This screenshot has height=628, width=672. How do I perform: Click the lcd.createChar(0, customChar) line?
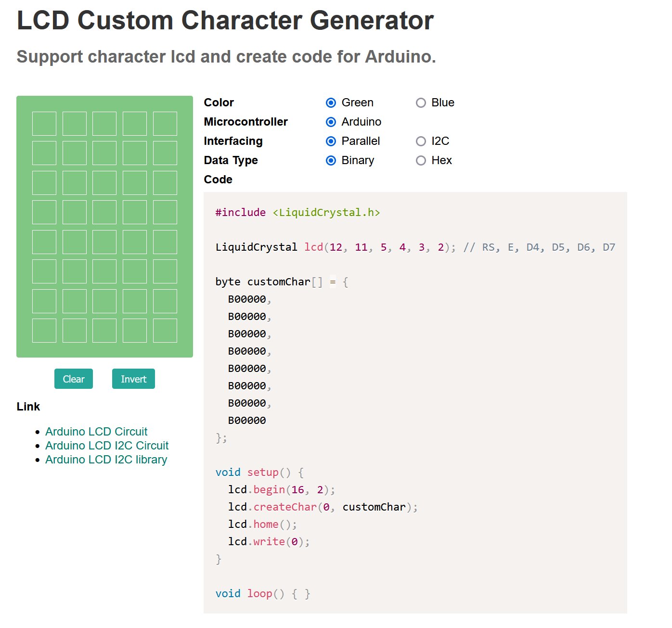pos(323,507)
